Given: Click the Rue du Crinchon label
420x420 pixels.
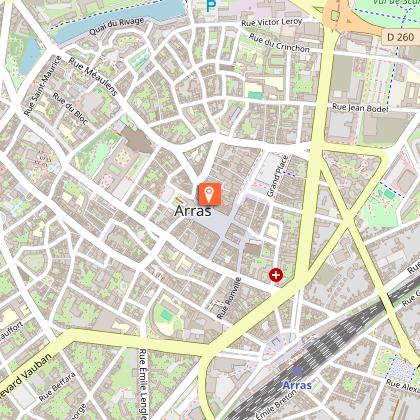Looking at the screenshot, I should 279,43.
